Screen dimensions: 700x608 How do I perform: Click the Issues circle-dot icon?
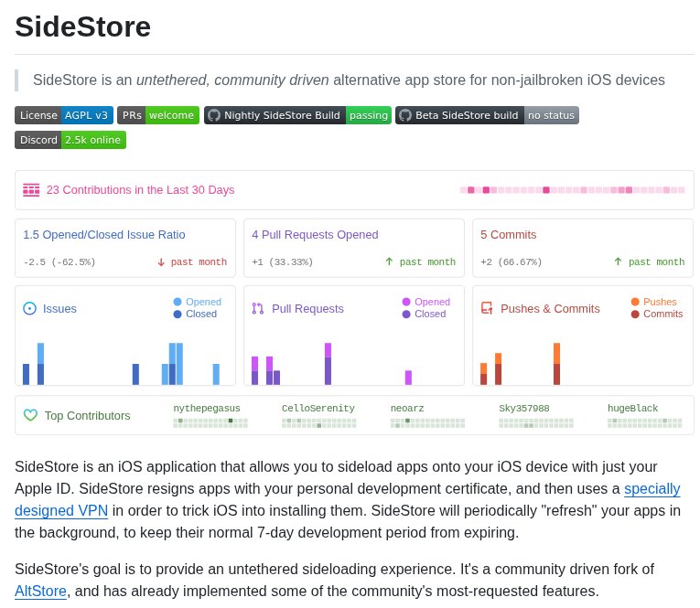click(29, 309)
